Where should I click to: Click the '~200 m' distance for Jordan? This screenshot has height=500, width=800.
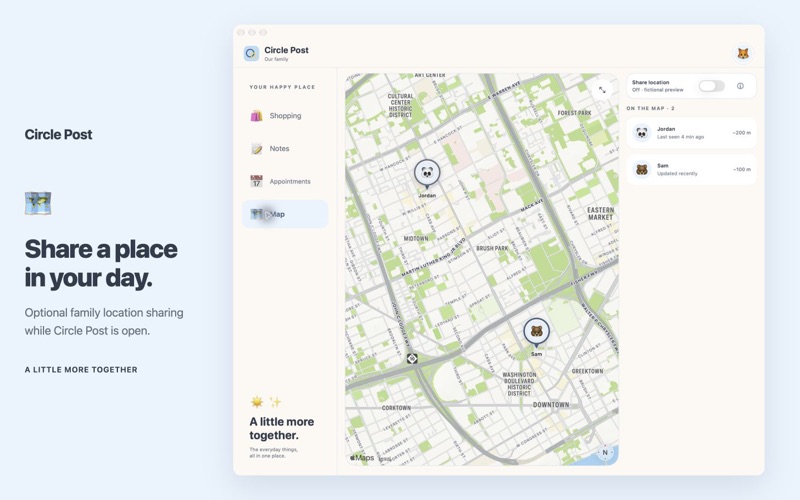click(741, 133)
